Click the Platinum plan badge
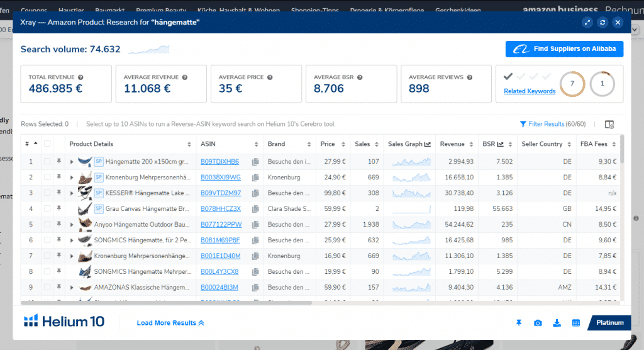 609,323
